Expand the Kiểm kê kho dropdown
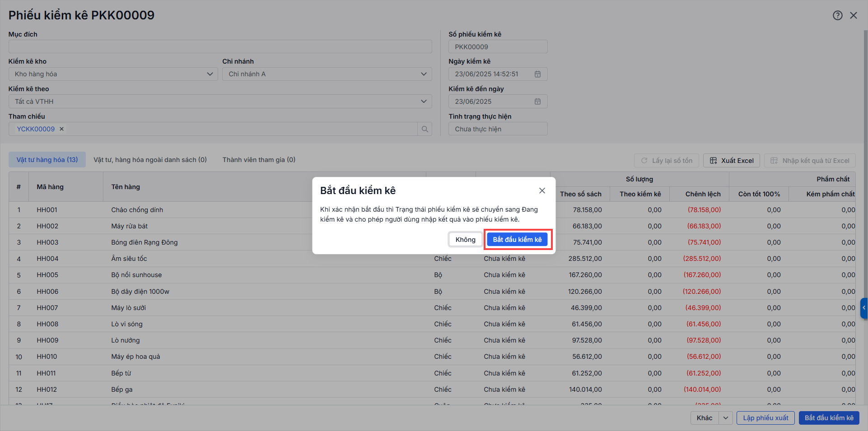The image size is (868, 431). click(x=210, y=74)
